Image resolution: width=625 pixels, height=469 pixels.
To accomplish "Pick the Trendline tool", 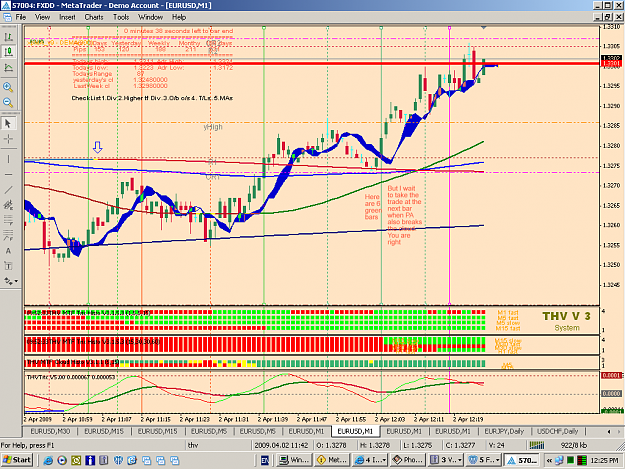I will [8, 190].
